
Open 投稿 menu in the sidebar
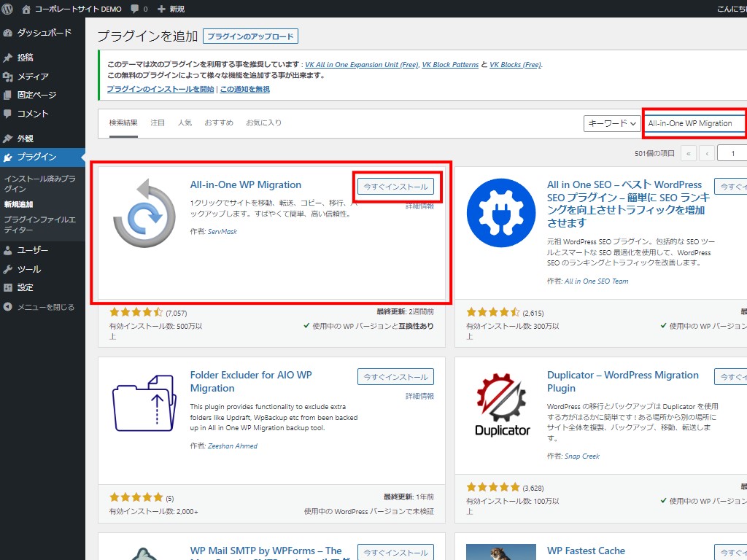click(26, 58)
